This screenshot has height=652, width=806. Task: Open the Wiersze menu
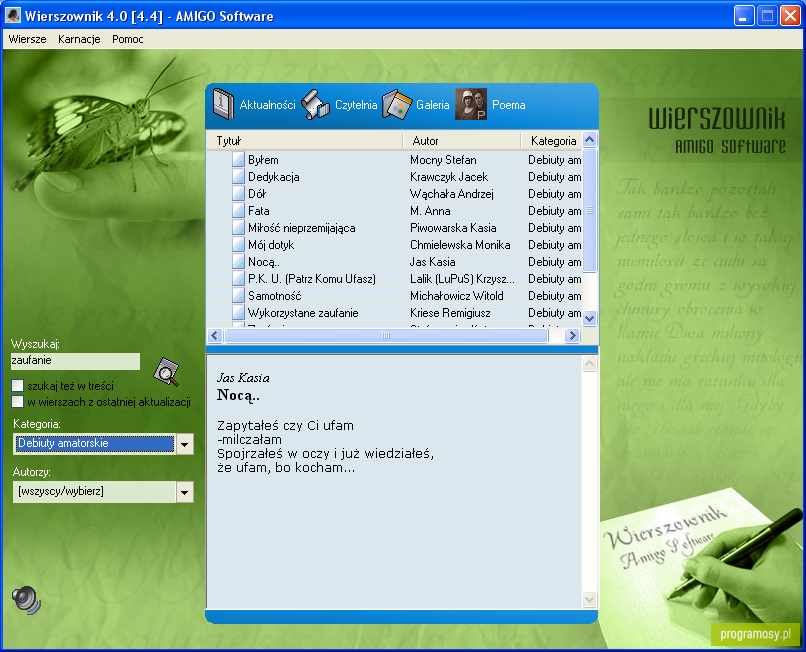(x=27, y=39)
